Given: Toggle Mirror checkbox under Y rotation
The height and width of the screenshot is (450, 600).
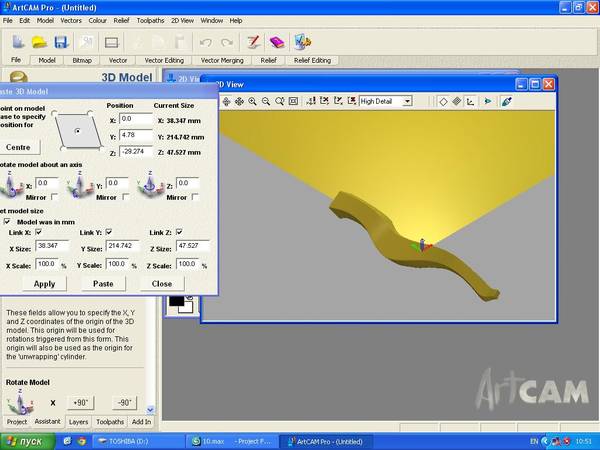Looking at the screenshot, I should [x=125, y=197].
